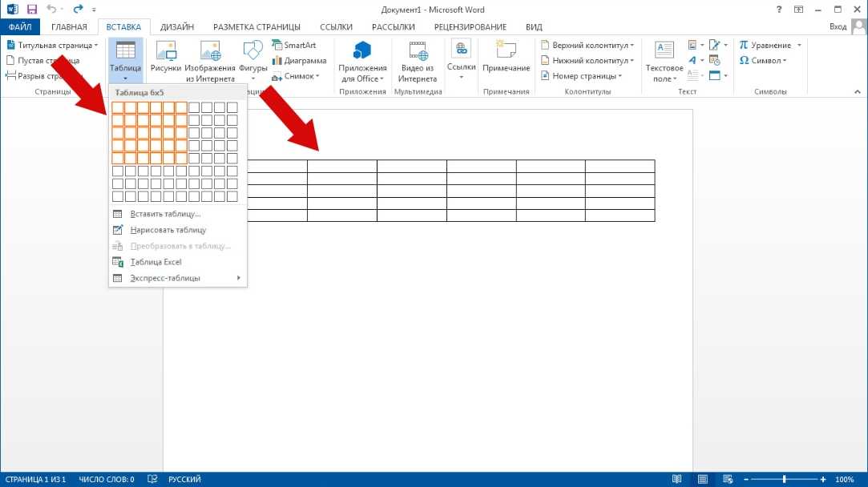The width and height of the screenshot is (868, 487).
Task: Switch to РАЗМЕТКА СТРАНИЦЫ tab
Action: (256, 26)
